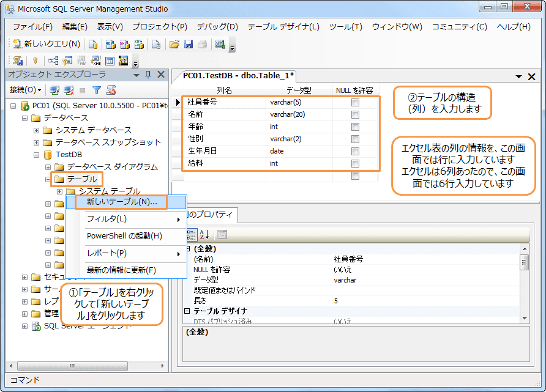Click the Open File folder icon
The width and height of the screenshot is (546, 392).
(174, 44)
